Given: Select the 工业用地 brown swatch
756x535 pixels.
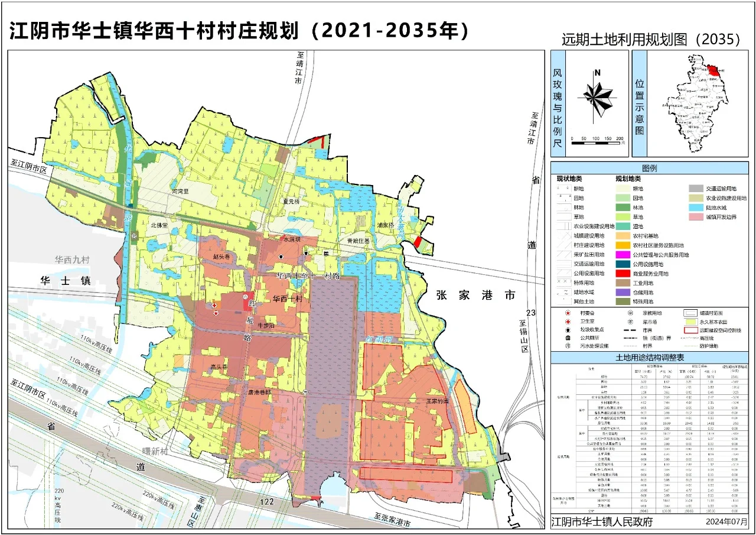Looking at the screenshot, I should (623, 283).
